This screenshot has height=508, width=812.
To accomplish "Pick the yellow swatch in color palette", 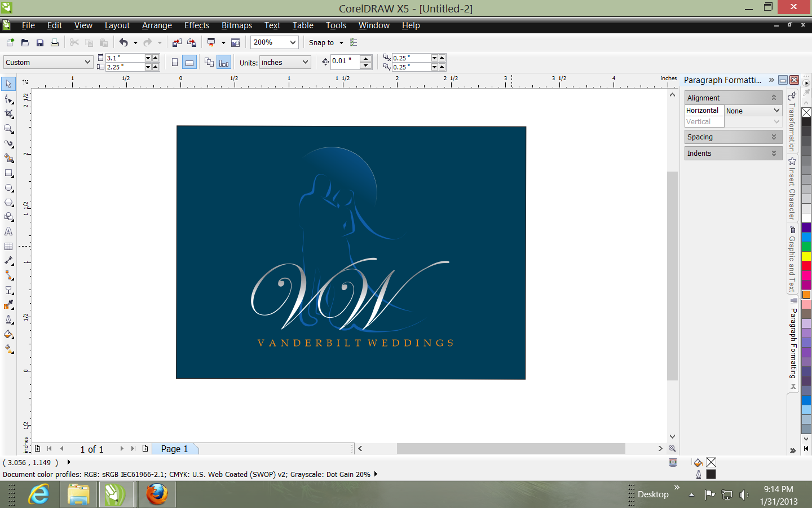I will (x=806, y=256).
